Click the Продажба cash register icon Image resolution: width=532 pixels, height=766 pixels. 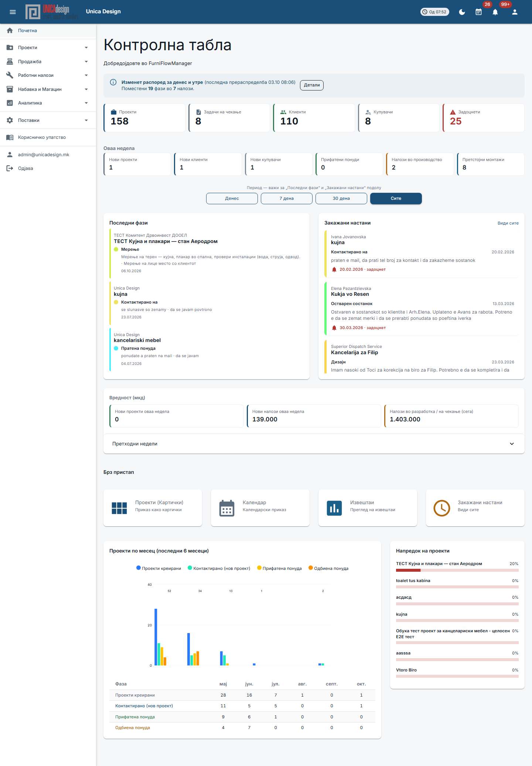click(x=10, y=62)
